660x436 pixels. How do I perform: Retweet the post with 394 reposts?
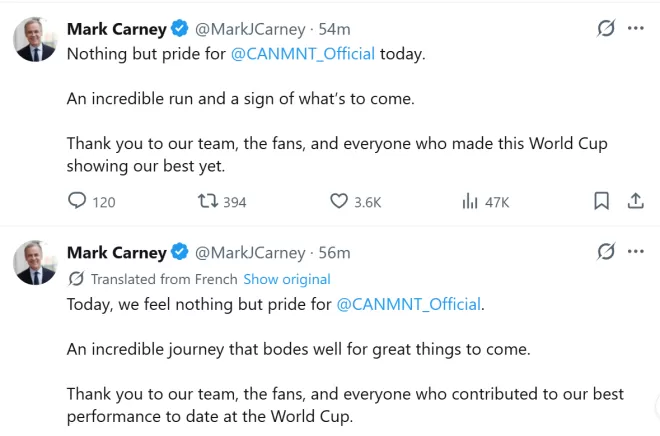point(208,201)
